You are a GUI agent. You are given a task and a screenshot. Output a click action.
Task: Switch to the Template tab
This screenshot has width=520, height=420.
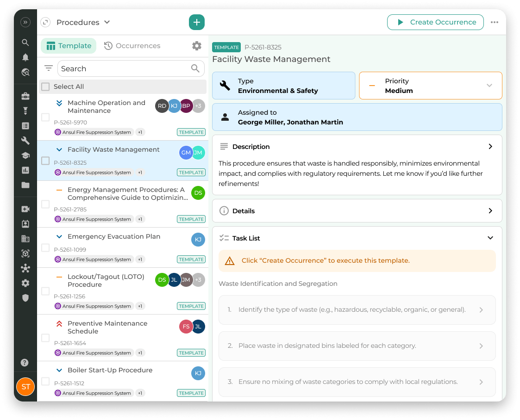pyautogui.click(x=69, y=46)
